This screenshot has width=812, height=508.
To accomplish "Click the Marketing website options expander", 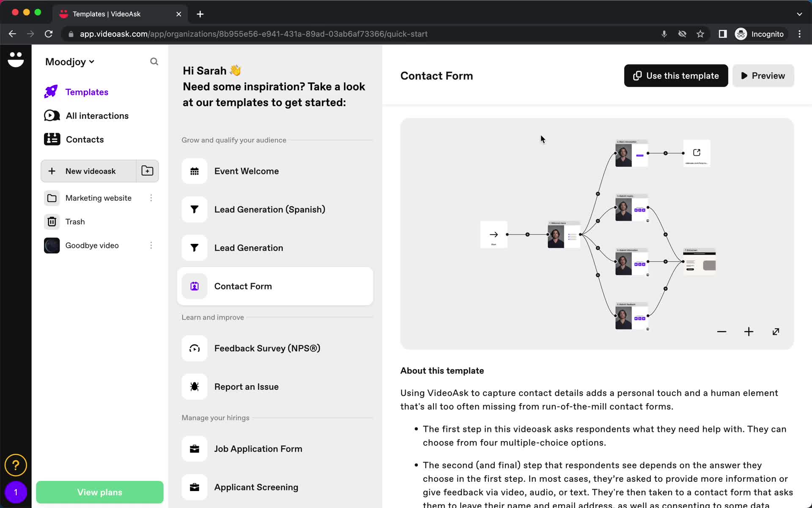I will click(x=151, y=198).
